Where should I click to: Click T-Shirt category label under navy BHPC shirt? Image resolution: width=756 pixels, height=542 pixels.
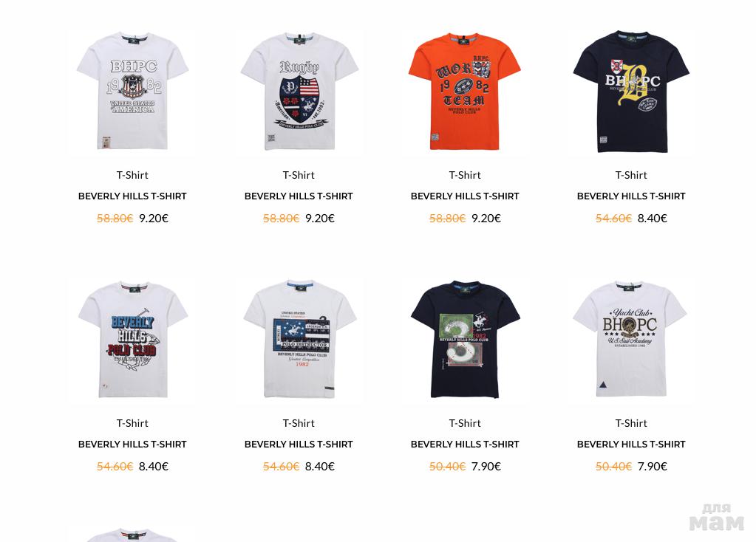(x=631, y=175)
